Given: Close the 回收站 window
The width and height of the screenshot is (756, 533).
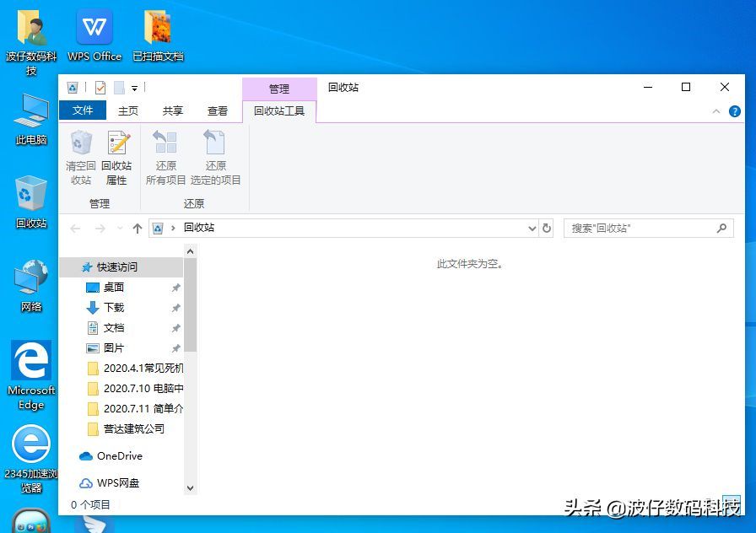Looking at the screenshot, I should pyautogui.click(x=725, y=87).
